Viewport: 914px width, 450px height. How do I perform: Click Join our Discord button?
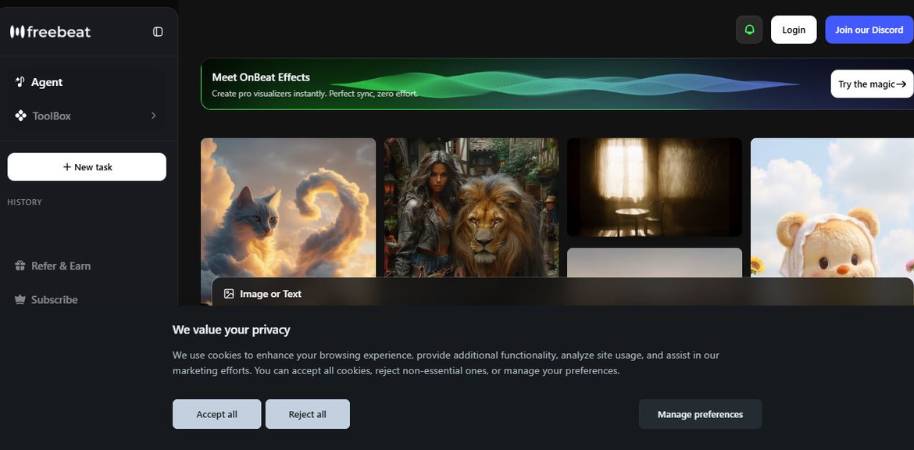[868, 30]
